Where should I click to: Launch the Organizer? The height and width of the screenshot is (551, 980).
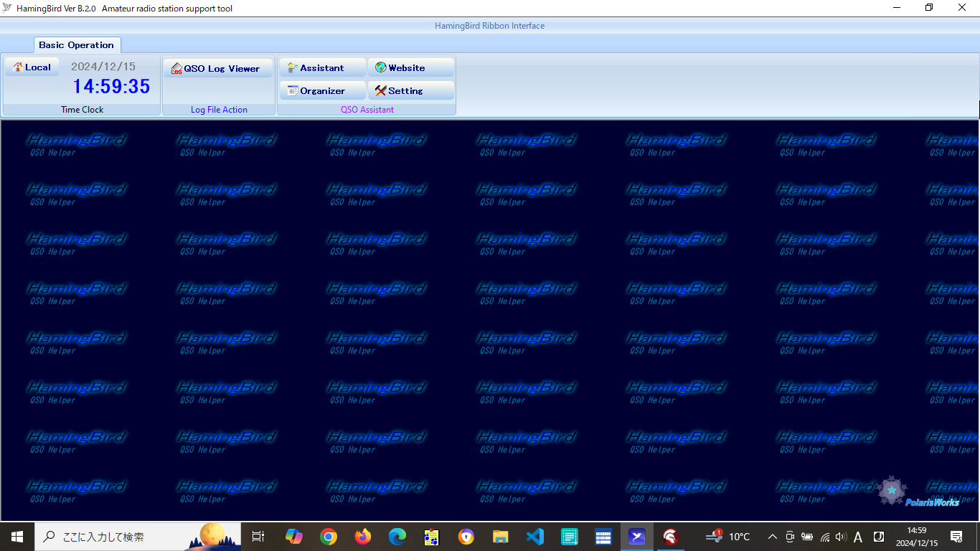click(323, 90)
